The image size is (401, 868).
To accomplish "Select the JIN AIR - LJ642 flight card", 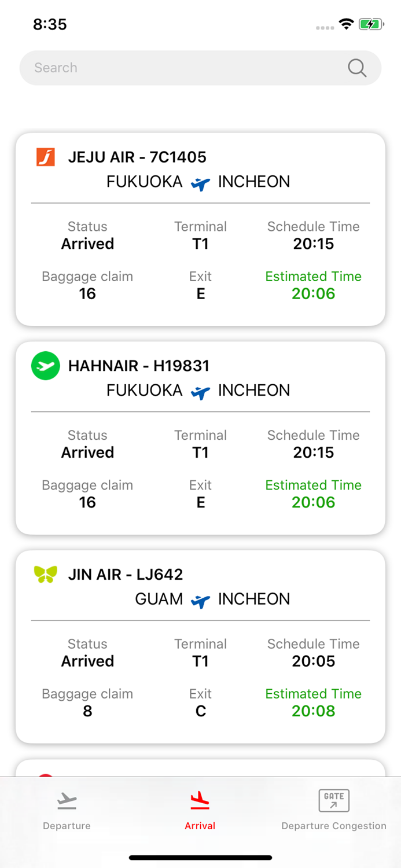I will 200,646.
